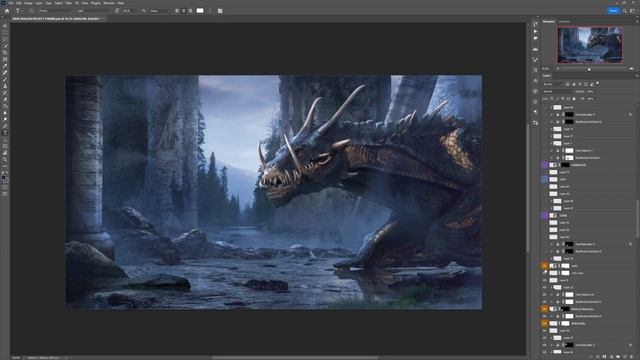
Task: Toggle visibility of the blue-labeled layer
Action: coord(544,179)
